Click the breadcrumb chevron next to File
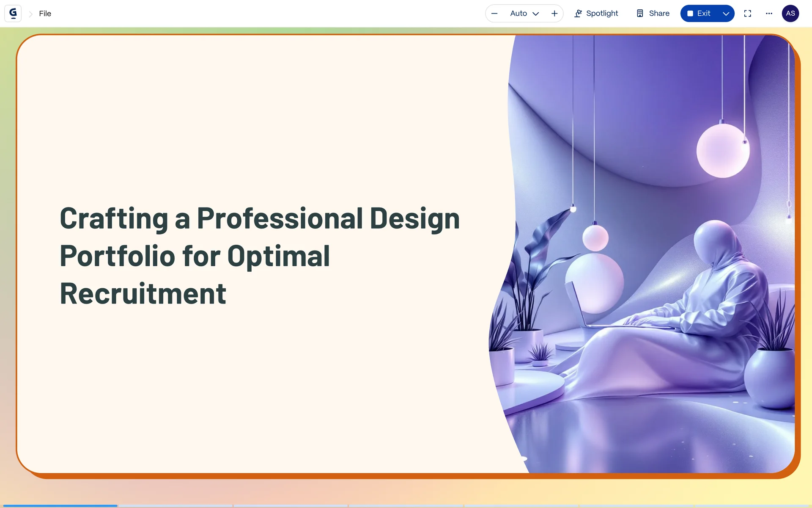The image size is (812, 508). coord(30,14)
